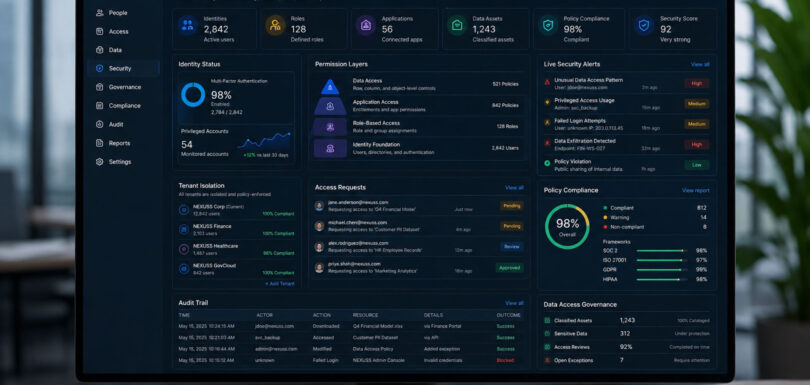Image resolution: width=810 pixels, height=385 pixels.
Task: Click the Identities card icon
Action: (188, 25)
